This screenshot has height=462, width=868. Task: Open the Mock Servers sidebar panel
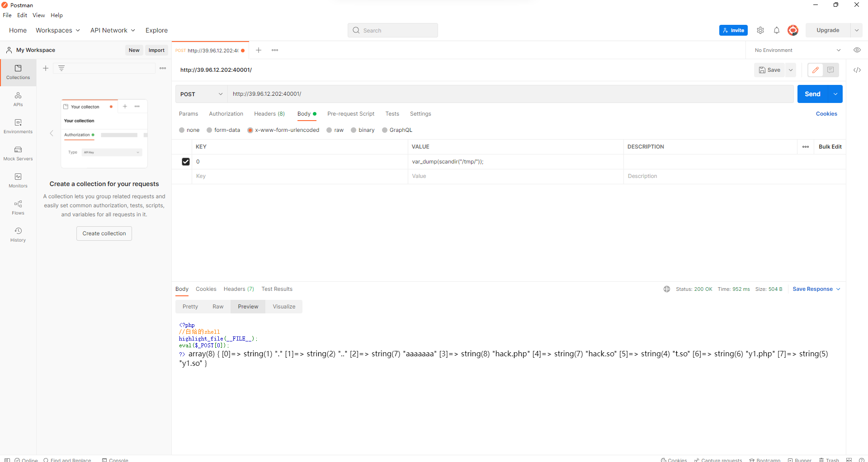[18, 154]
